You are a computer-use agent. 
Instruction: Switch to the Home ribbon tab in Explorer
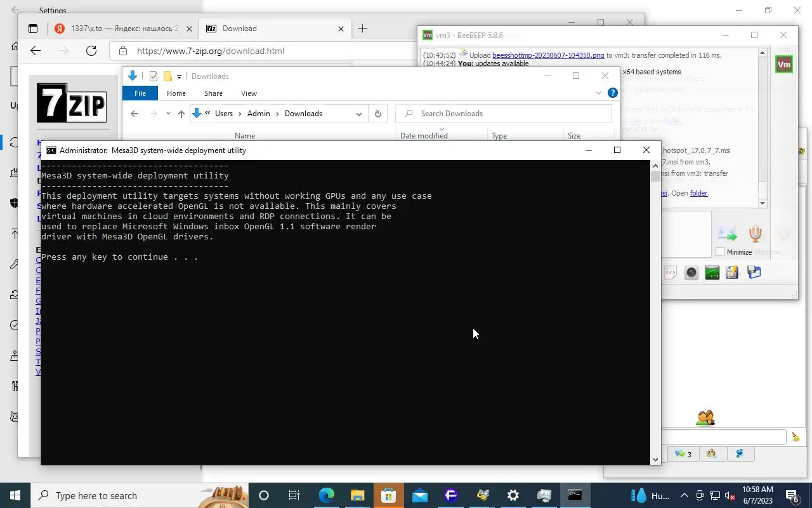(x=176, y=93)
